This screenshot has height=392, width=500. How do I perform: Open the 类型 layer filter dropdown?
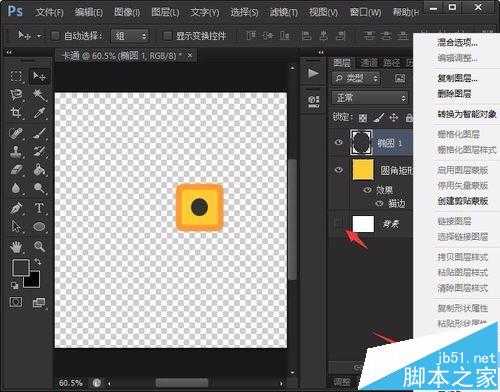pos(356,79)
